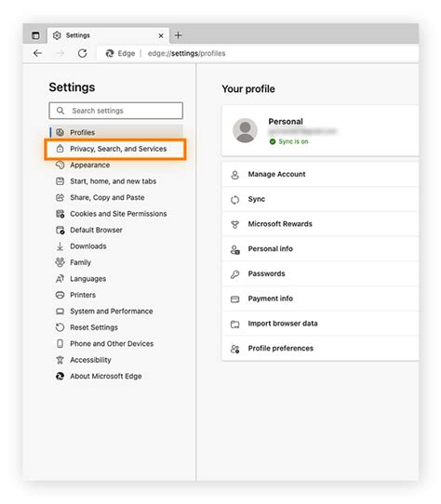Open the Downloads settings
441x504 pixels.
coord(88,246)
